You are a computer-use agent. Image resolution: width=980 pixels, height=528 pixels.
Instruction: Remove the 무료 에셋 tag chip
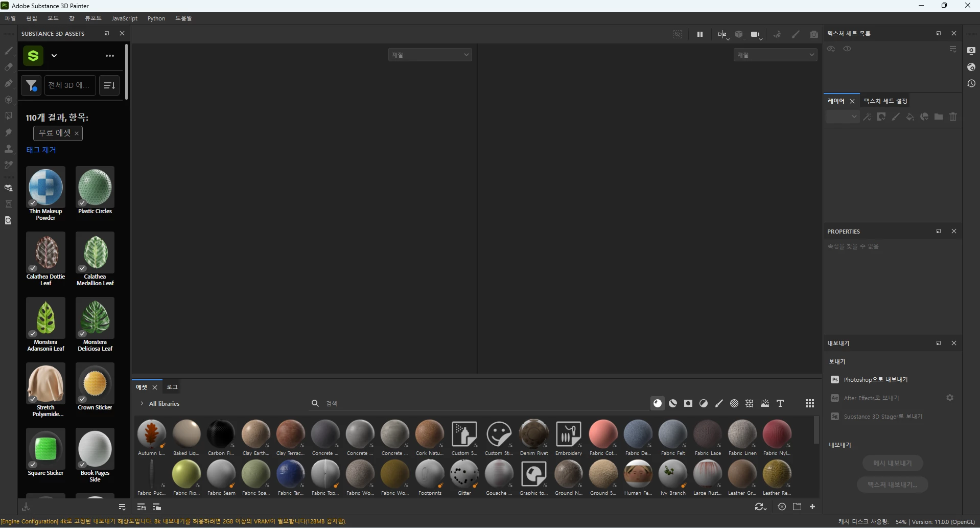[x=77, y=133]
